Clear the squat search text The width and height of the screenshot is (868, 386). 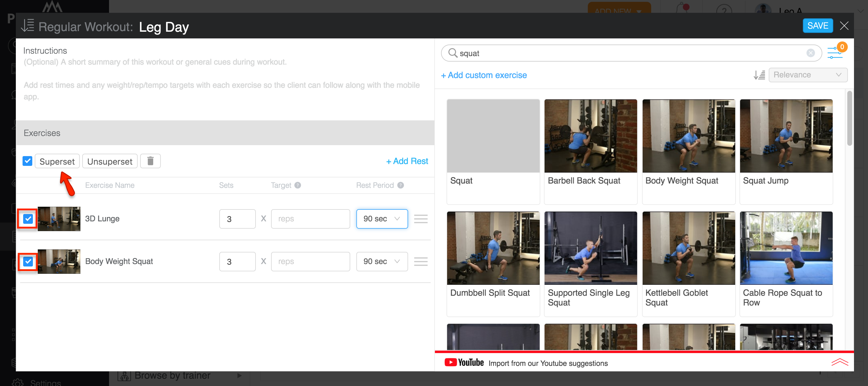pyautogui.click(x=810, y=53)
